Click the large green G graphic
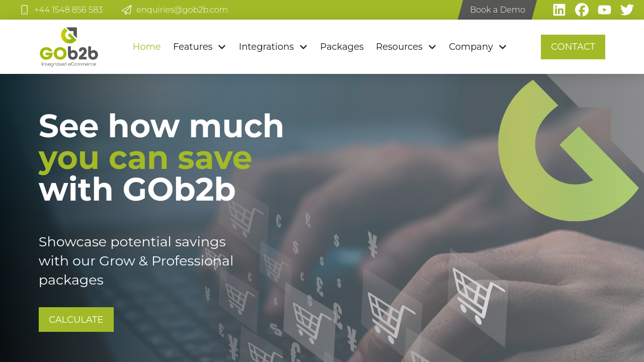 coord(569,150)
